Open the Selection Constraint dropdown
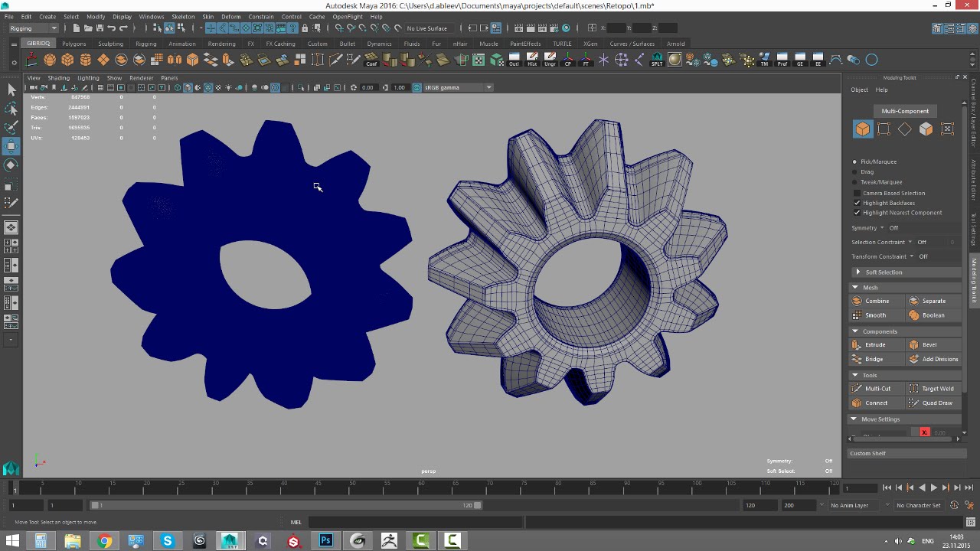The height and width of the screenshot is (551, 980). click(910, 242)
